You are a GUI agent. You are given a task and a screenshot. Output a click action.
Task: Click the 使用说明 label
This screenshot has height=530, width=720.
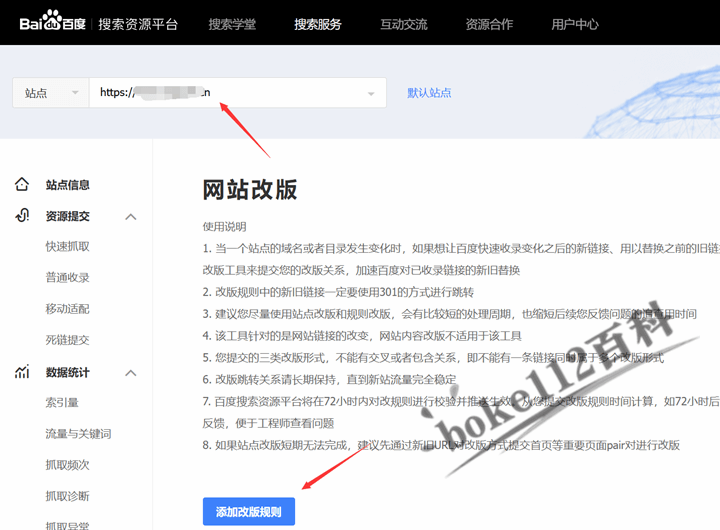pos(225,227)
